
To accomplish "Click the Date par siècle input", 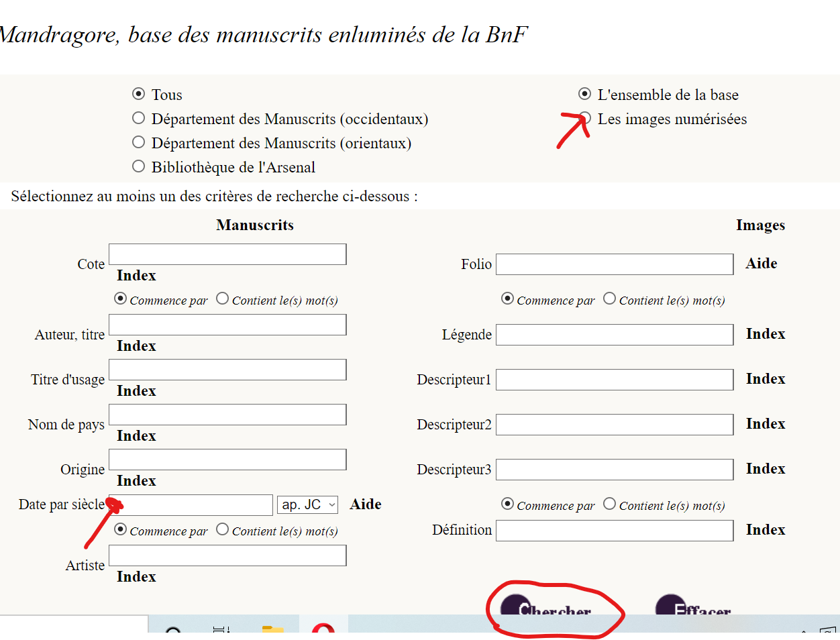I will pyautogui.click(x=191, y=505).
